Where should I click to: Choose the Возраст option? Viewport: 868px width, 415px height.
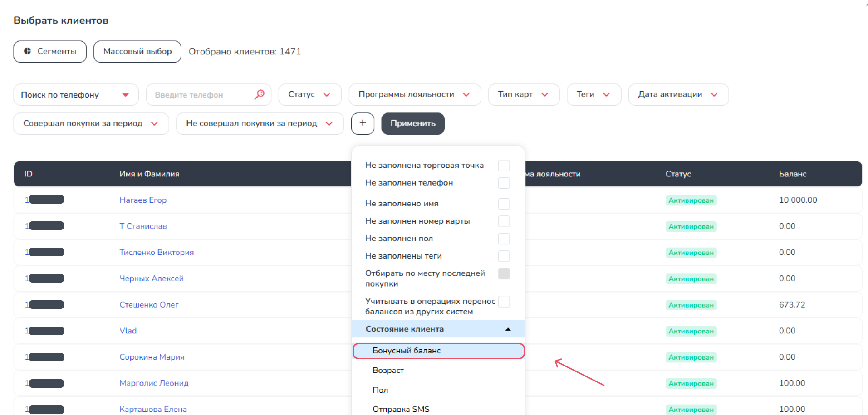coord(388,371)
